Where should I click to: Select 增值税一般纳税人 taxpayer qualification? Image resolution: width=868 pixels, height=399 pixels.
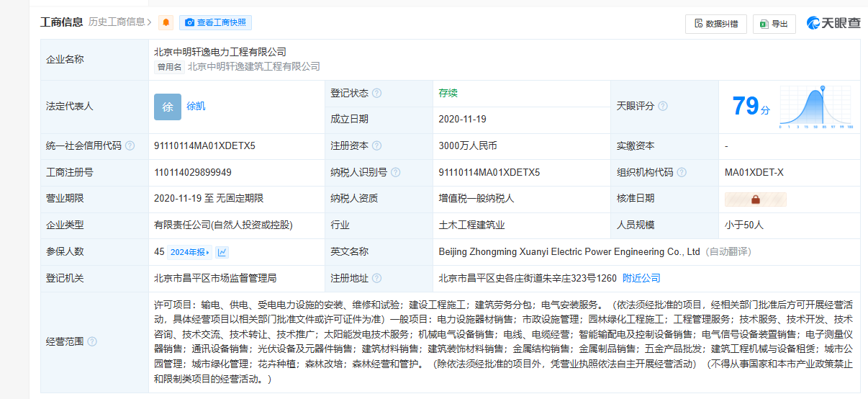[476, 199]
